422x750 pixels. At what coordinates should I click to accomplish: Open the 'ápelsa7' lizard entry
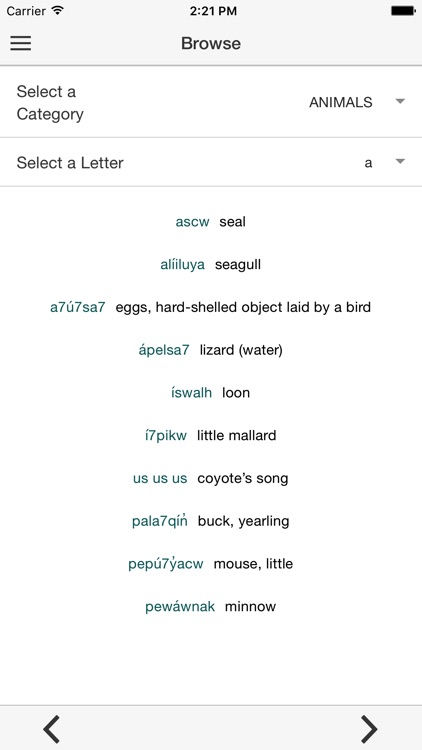point(211,350)
